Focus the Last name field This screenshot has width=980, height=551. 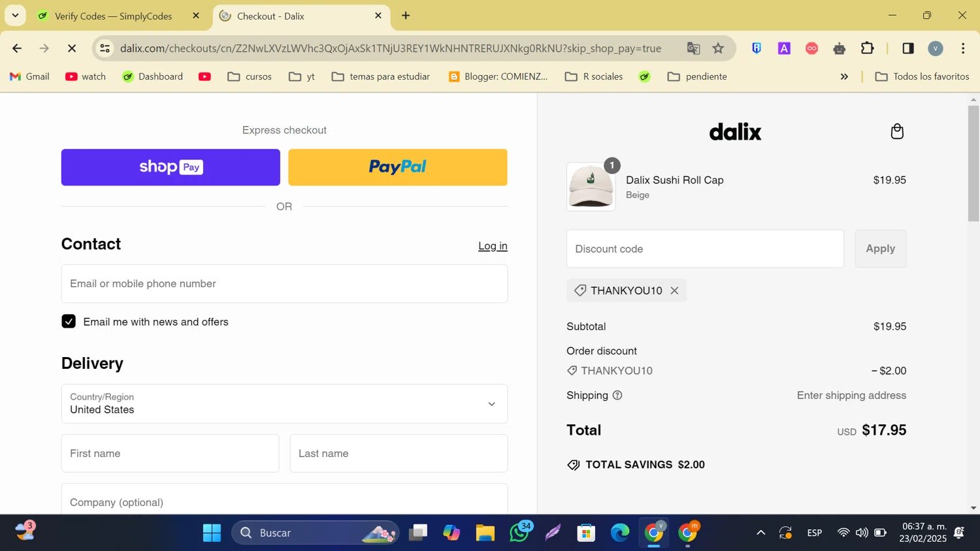click(399, 453)
